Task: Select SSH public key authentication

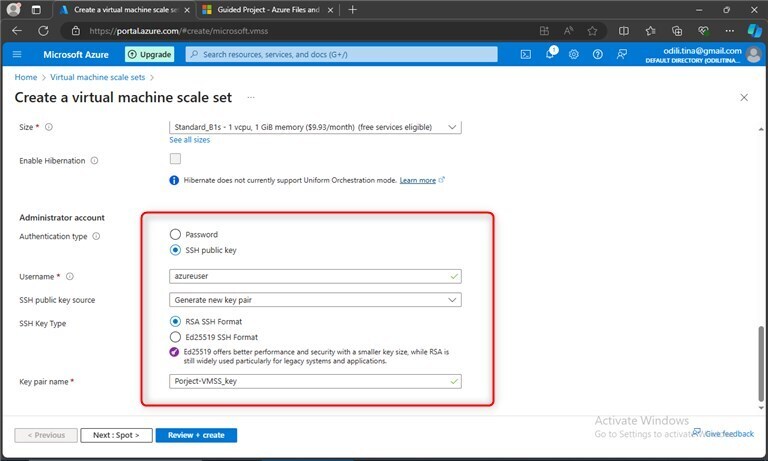Action: pyautogui.click(x=175, y=250)
